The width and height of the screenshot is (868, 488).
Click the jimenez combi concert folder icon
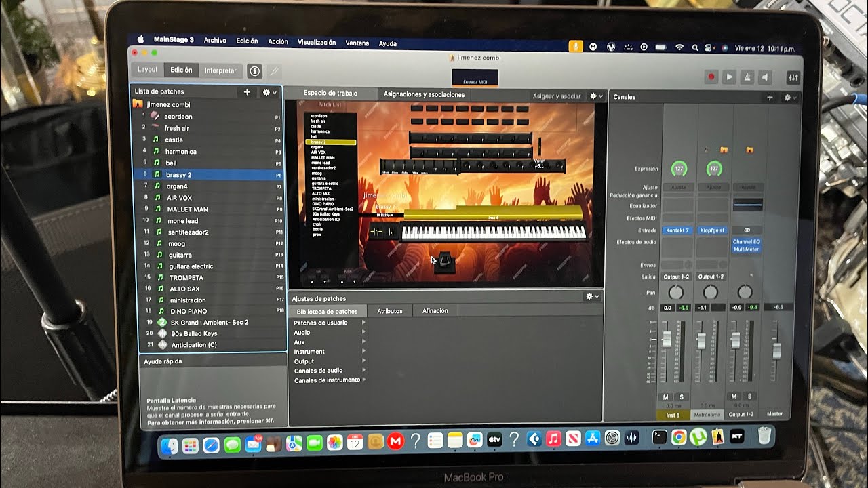click(x=138, y=104)
